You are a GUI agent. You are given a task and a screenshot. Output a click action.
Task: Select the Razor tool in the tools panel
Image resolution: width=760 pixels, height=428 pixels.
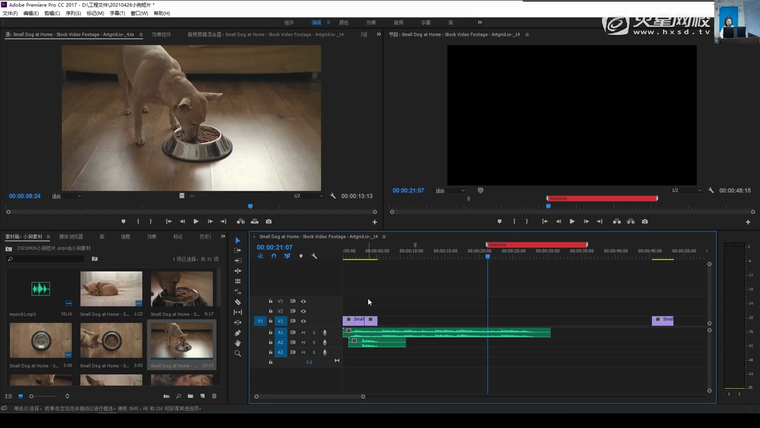point(238,301)
